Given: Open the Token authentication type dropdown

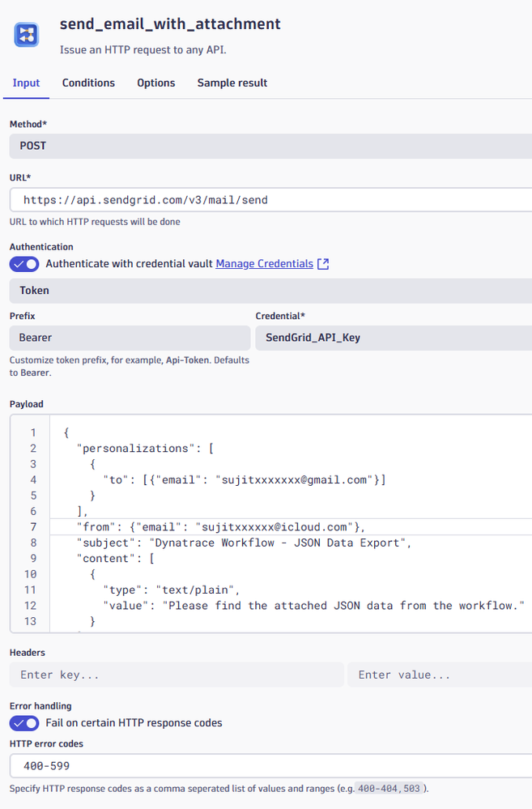Looking at the screenshot, I should click(270, 291).
